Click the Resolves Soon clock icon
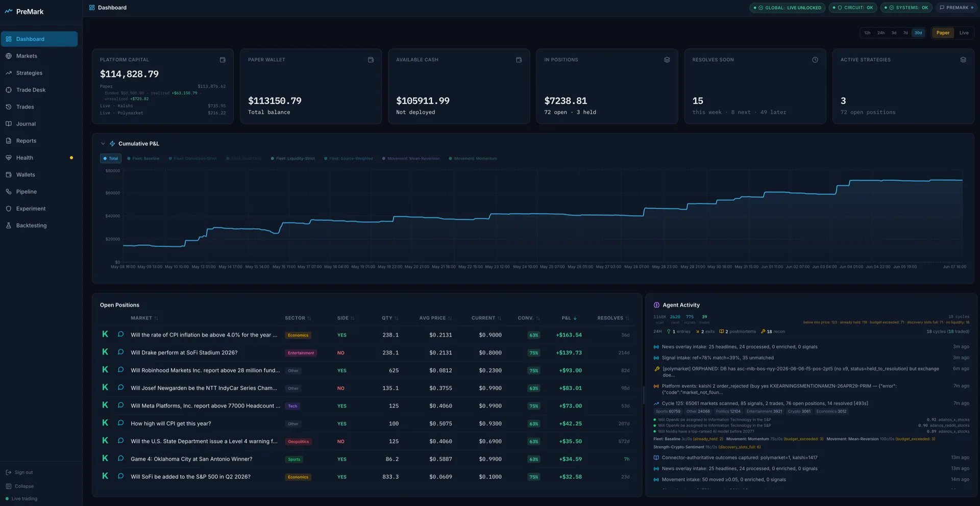980x506 pixels. pyautogui.click(x=815, y=60)
